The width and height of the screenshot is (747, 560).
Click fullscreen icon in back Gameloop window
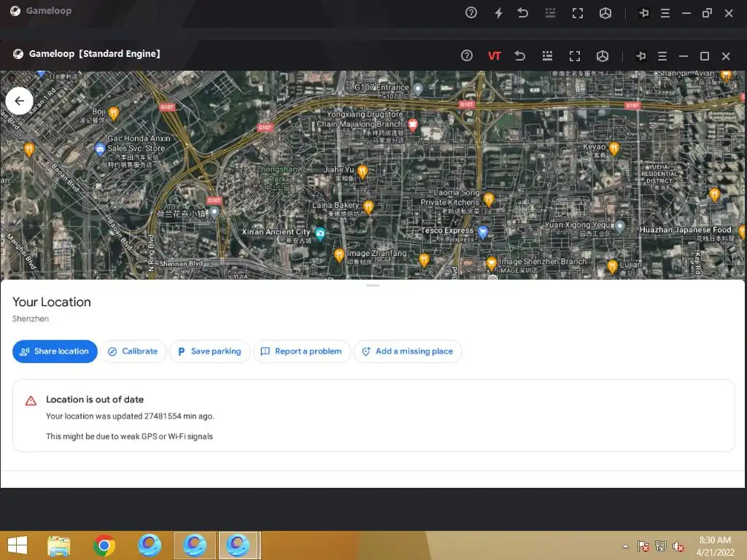(x=578, y=13)
